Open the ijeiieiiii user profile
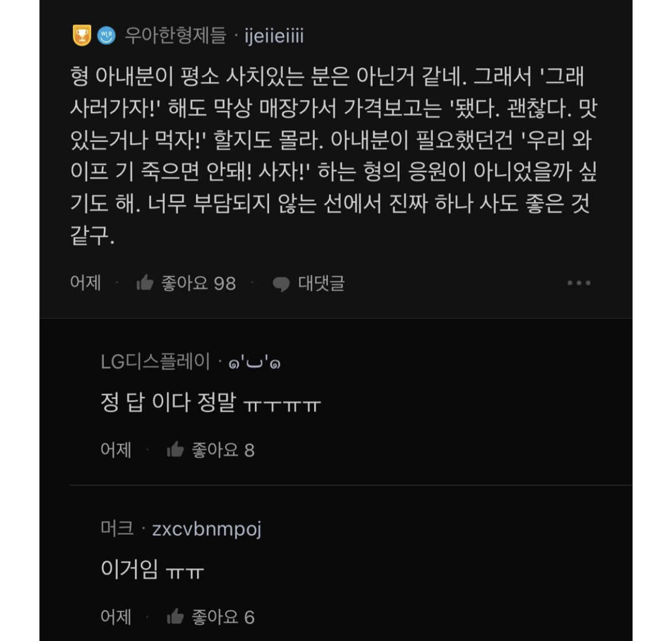The width and height of the screenshot is (672, 641). [x=274, y=36]
